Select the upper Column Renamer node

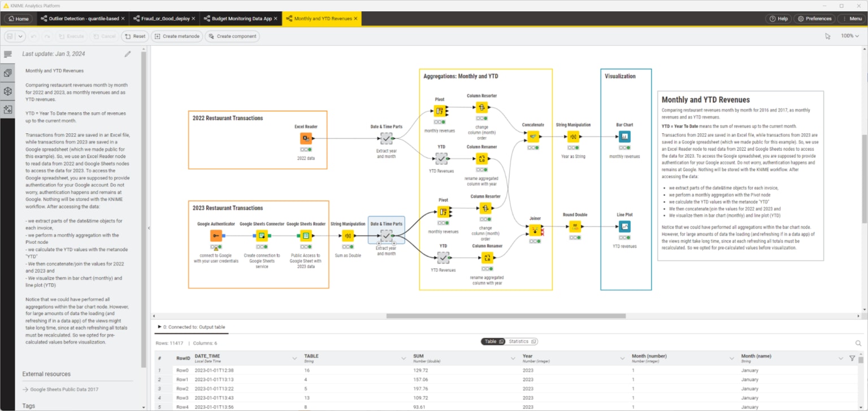(x=481, y=159)
